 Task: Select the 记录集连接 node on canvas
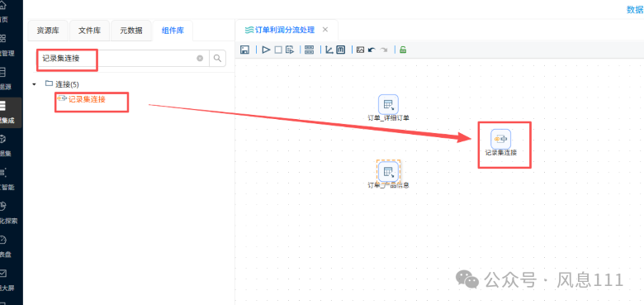tap(500, 139)
